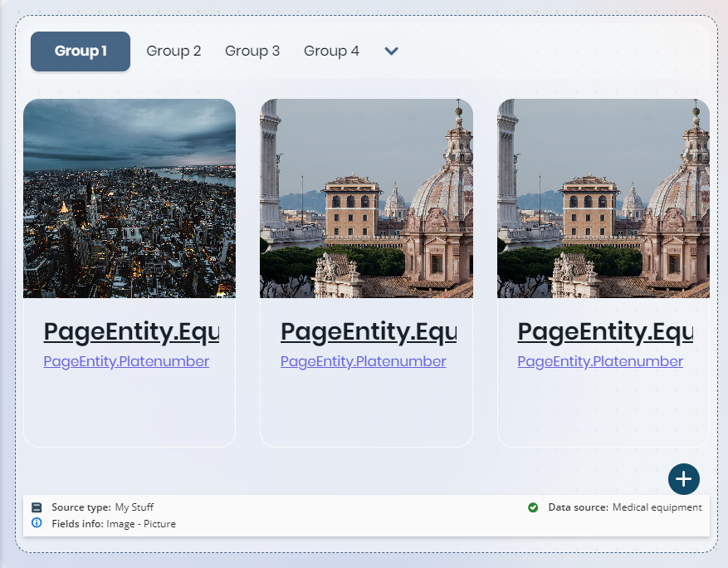Click the middle card's Rome dome image
Viewport: 728px width, 568px height.
(x=366, y=198)
